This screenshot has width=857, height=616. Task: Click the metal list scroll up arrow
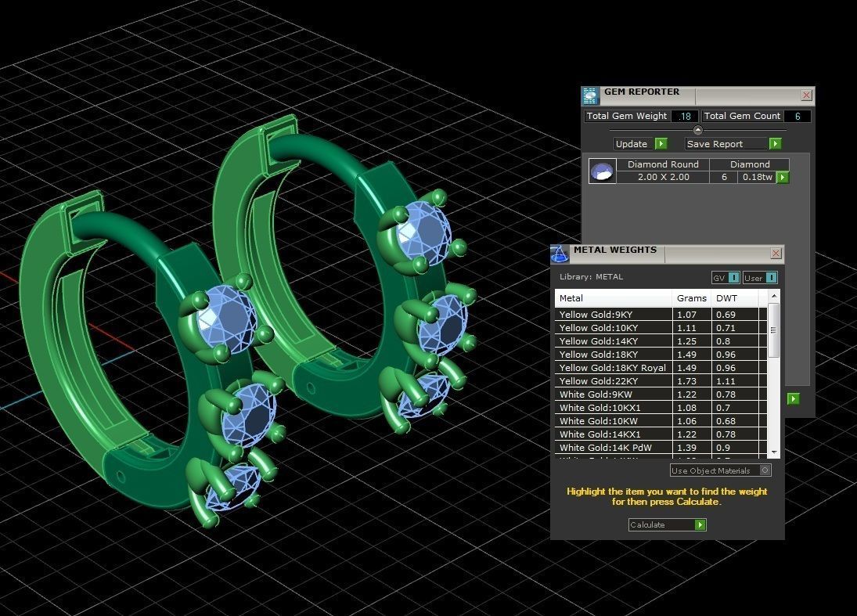pyautogui.click(x=774, y=296)
